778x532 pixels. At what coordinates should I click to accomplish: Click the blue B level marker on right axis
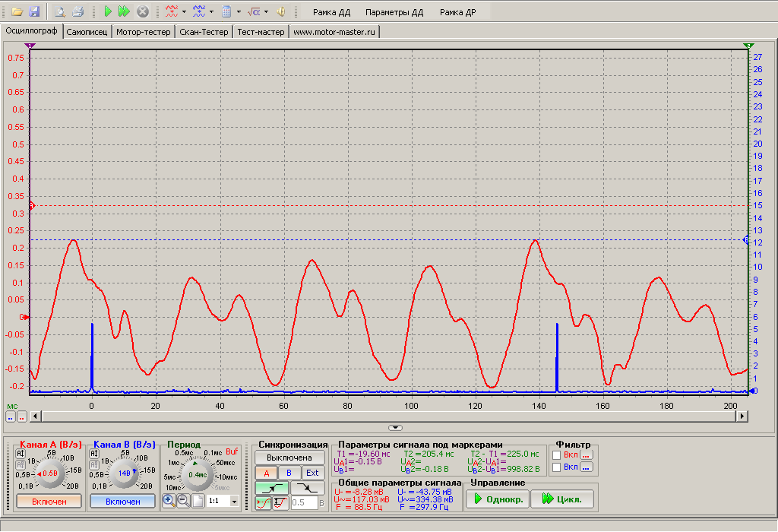coord(746,239)
